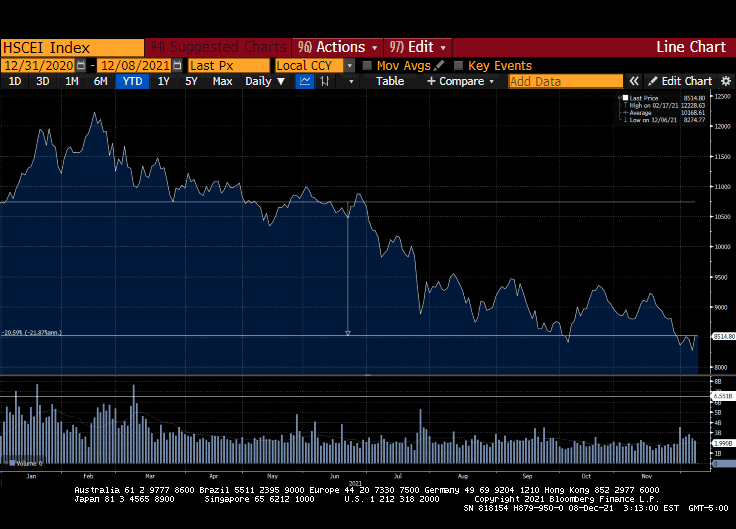Click the -20.59% change annotation label

pos(31,332)
